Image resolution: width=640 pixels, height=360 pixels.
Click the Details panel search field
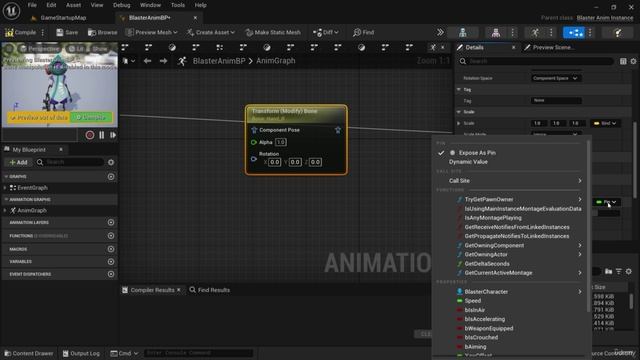click(536, 61)
